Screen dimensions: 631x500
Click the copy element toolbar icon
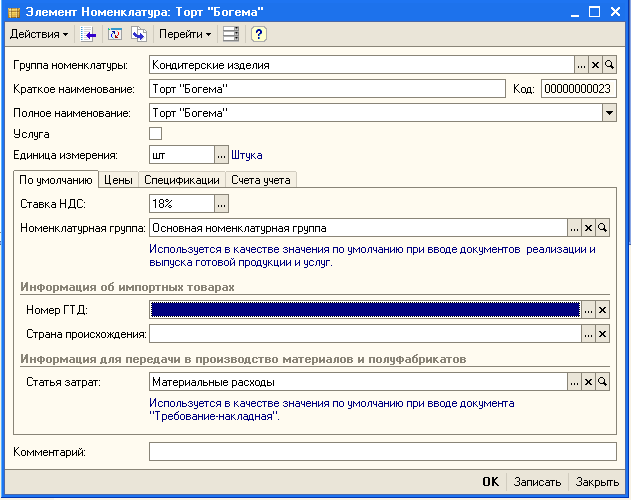[x=137, y=34]
